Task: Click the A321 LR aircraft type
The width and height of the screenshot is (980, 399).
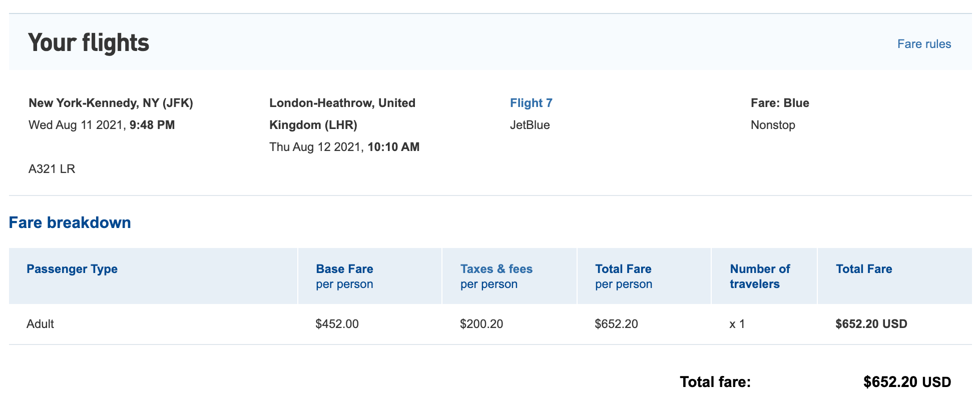Action: click(52, 169)
